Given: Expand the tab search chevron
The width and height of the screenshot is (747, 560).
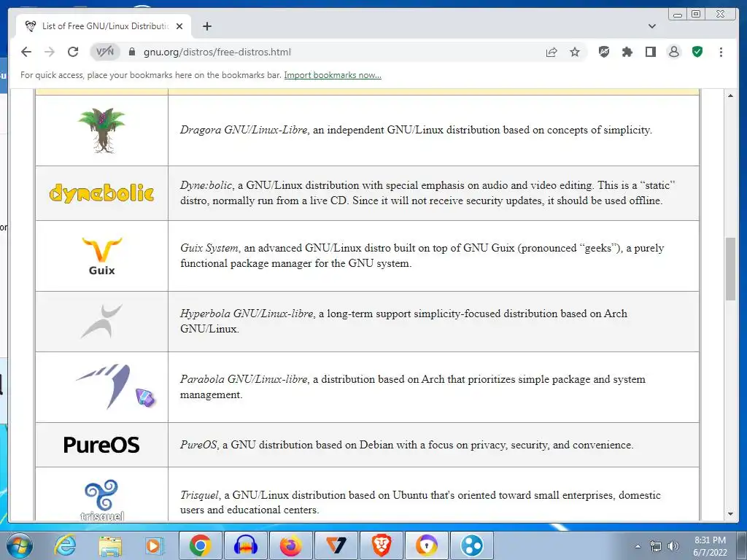Looking at the screenshot, I should tap(652, 26).
